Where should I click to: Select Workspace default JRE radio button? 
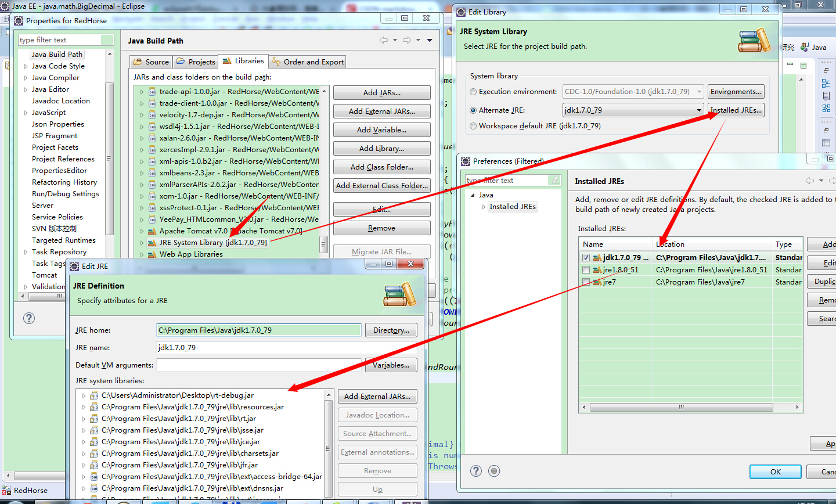[473, 126]
